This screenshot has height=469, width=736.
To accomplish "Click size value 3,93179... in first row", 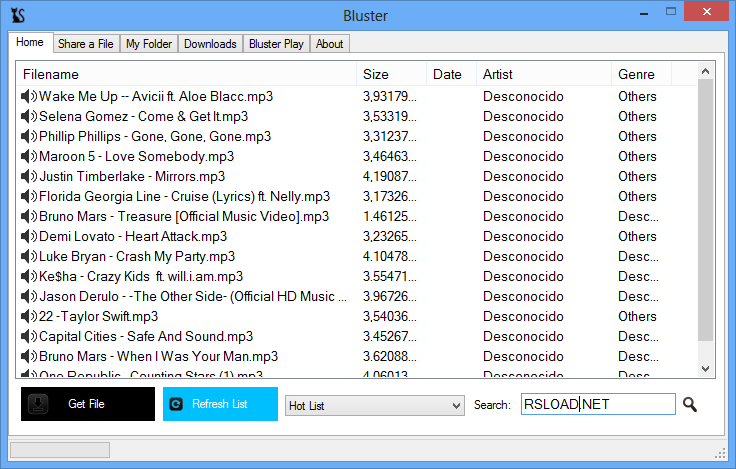I will click(x=390, y=96).
